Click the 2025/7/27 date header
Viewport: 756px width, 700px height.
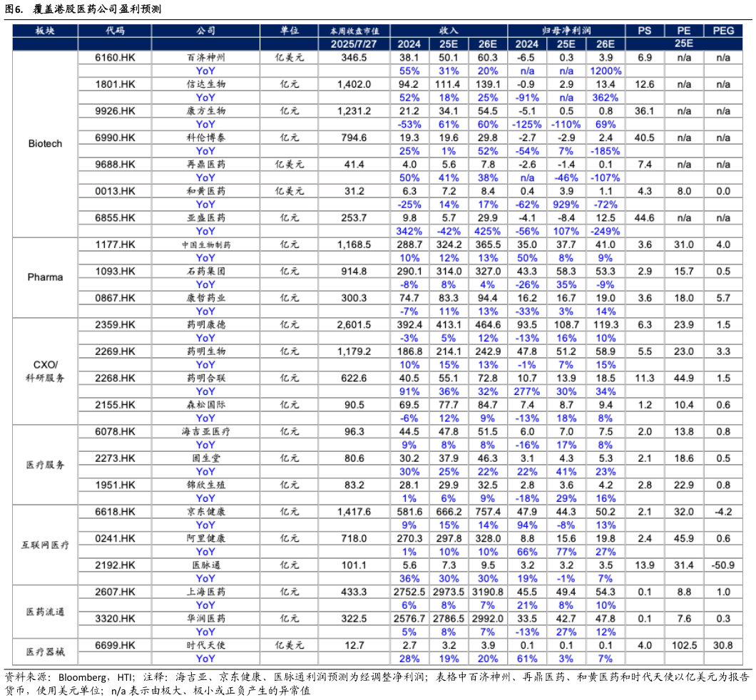[x=354, y=44]
